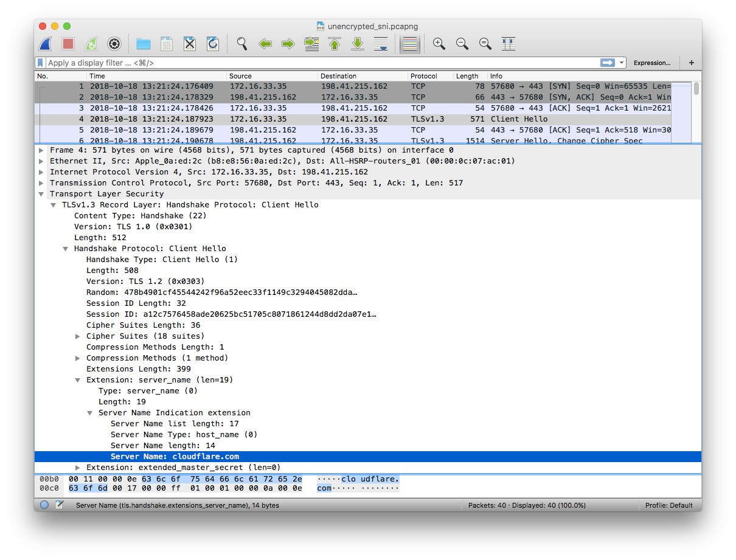
Task: Zoom in main window text
Action: 439,44
